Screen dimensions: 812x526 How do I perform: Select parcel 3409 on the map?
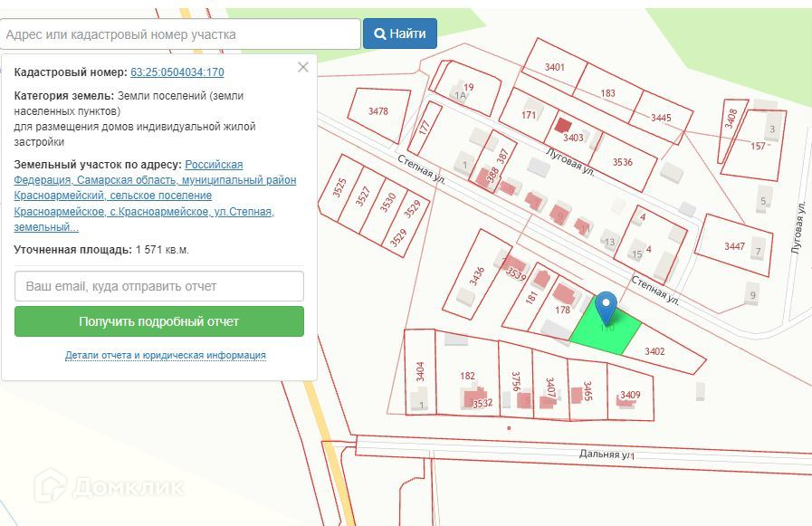coord(630,395)
